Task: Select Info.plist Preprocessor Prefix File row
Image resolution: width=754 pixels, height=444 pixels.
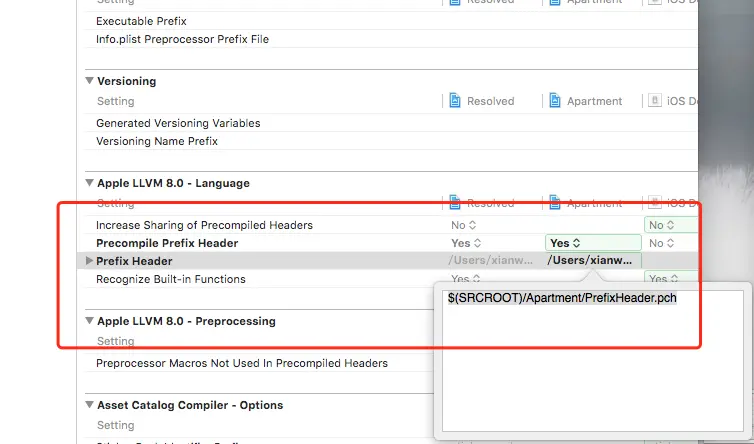Action: [182, 39]
